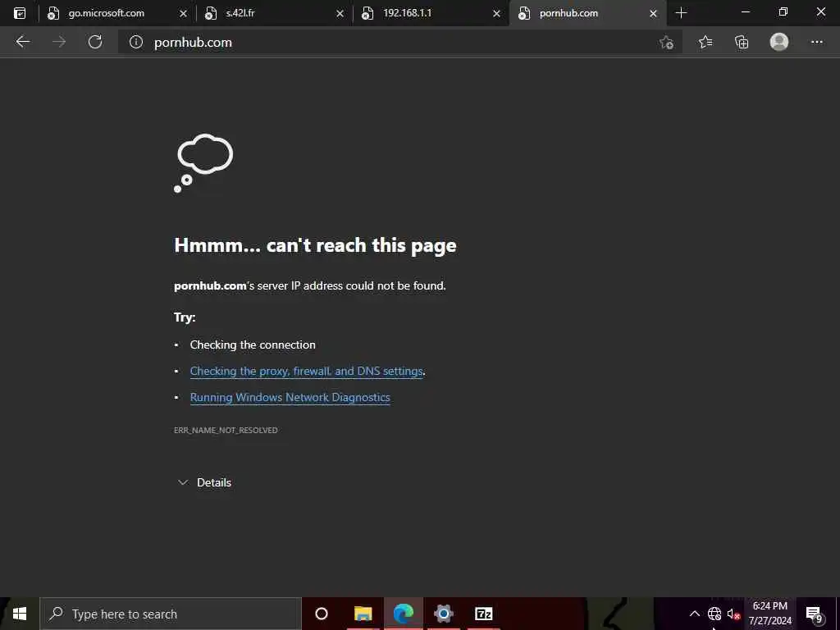
Task: Click the taskbar search box
Action: [171, 614]
